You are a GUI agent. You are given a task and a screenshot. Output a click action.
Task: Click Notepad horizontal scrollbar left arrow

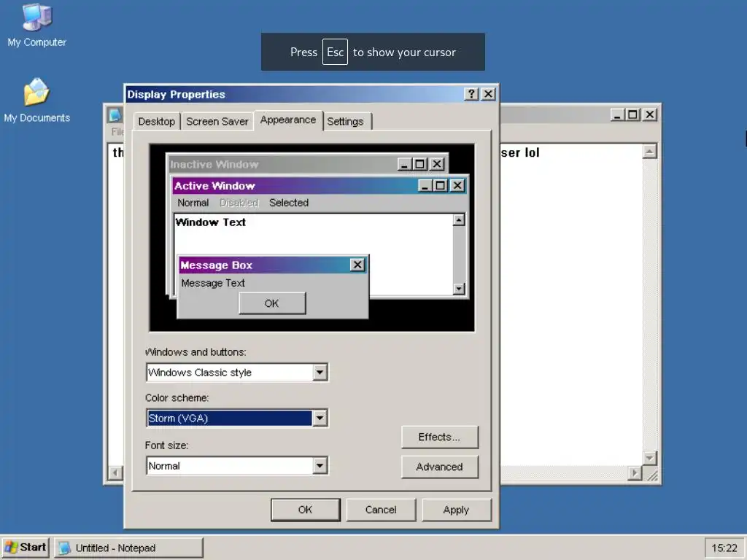click(x=115, y=473)
